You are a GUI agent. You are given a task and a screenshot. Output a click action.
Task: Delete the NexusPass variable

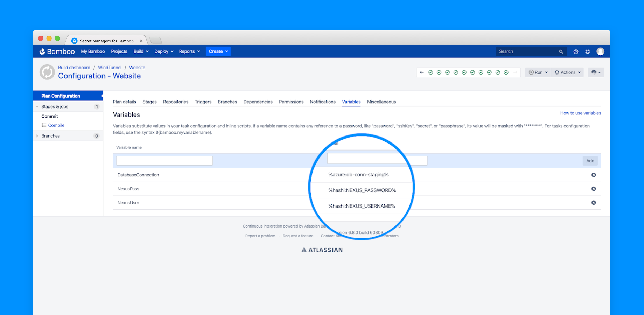(594, 189)
